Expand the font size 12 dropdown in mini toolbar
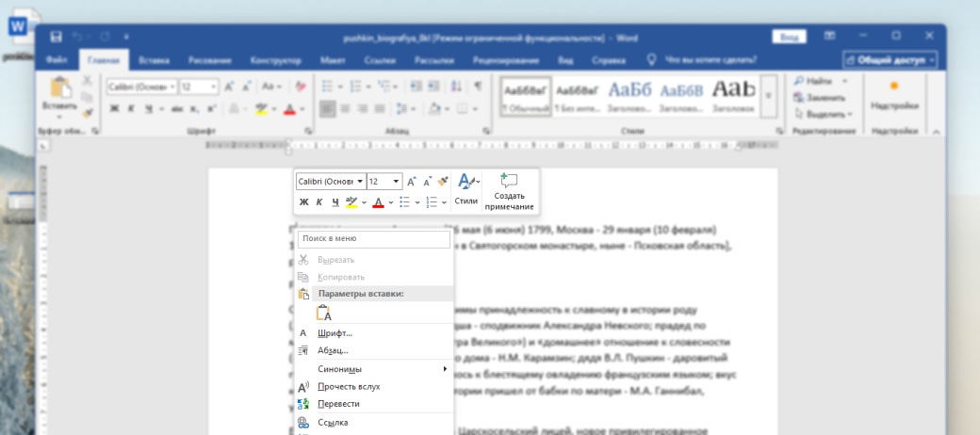Screen dimensions: 980x435 (x=396, y=181)
